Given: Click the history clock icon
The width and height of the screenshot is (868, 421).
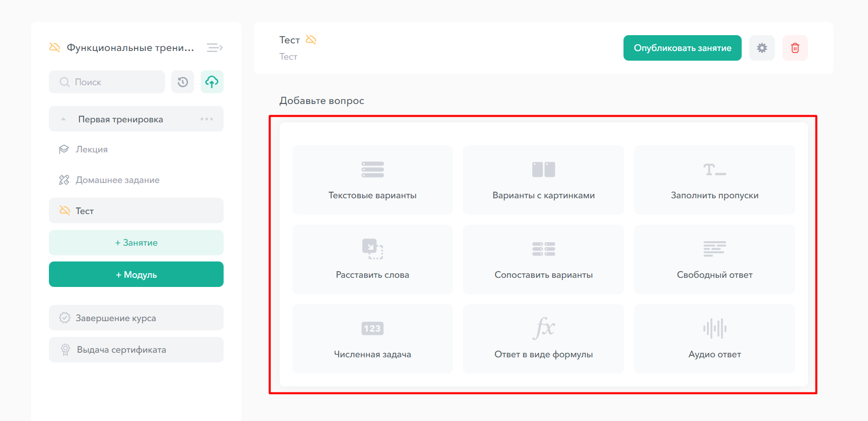Looking at the screenshot, I should pos(183,82).
